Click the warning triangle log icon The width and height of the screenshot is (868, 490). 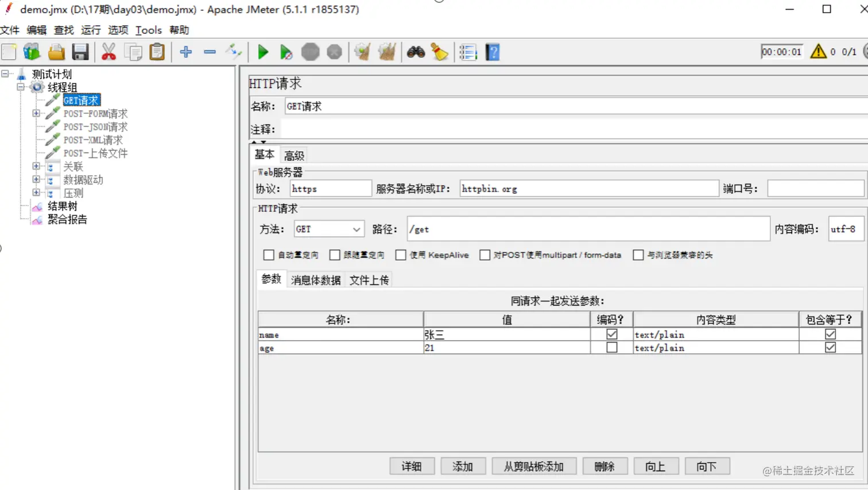(x=818, y=52)
